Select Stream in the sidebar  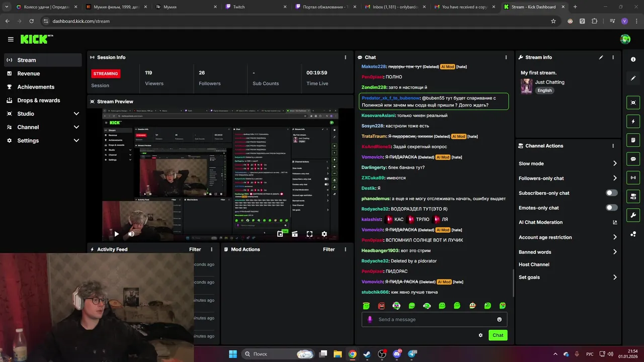43,60
